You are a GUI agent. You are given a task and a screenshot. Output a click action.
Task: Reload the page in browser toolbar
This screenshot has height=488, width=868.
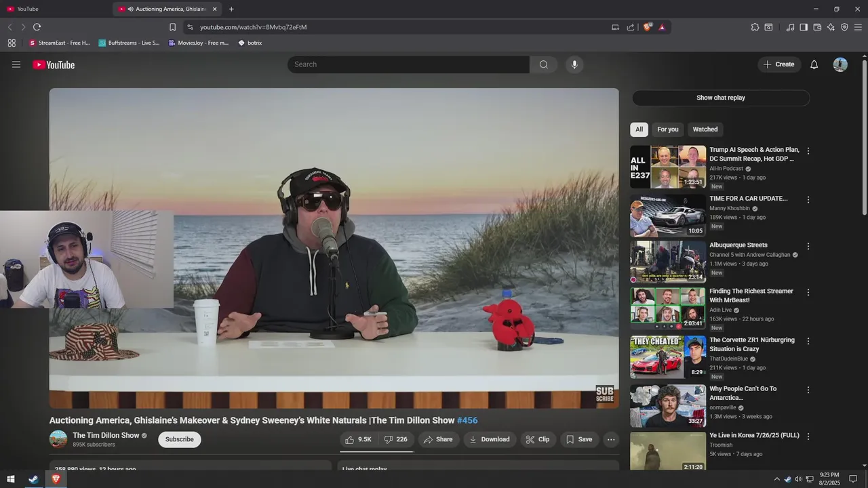tap(37, 27)
